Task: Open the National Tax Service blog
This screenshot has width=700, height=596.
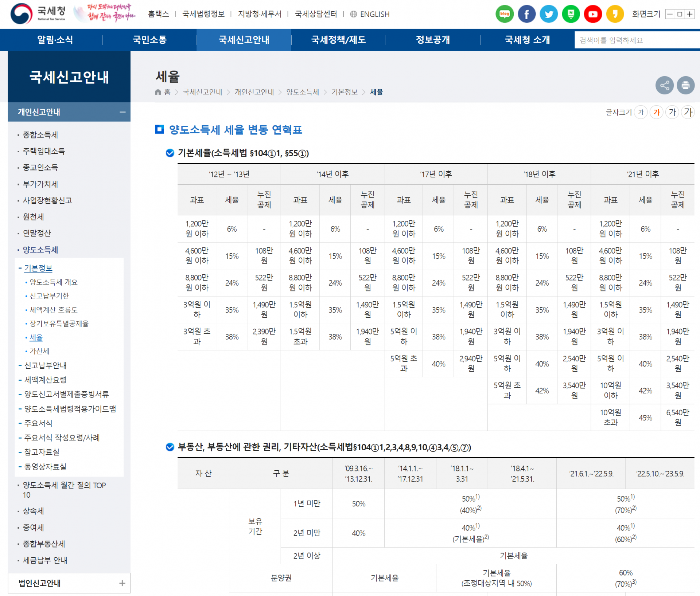Action: tap(505, 14)
